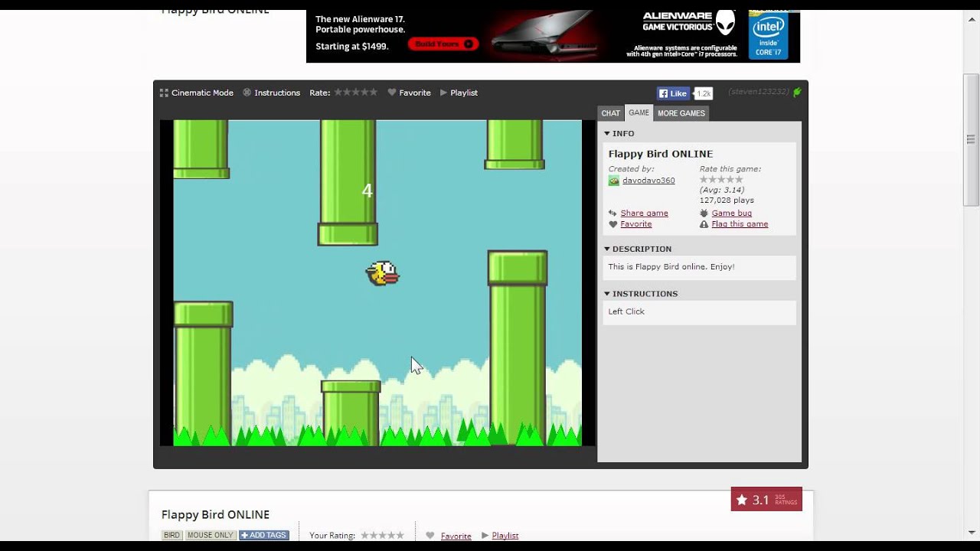This screenshot has height=551, width=980.
Task: Click the heart icon in INFO panel
Action: [x=612, y=224]
